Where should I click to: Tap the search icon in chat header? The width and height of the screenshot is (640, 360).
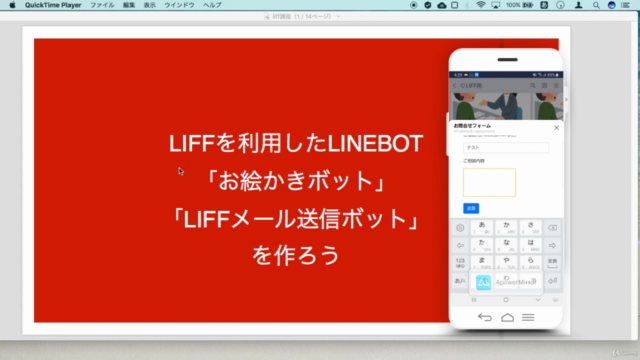click(533, 86)
